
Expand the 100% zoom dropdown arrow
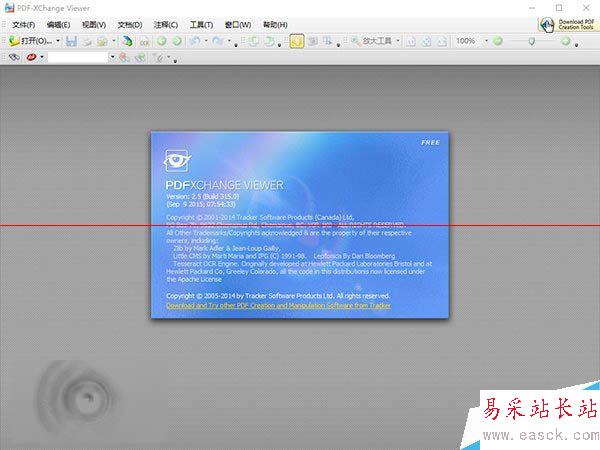click(486, 41)
